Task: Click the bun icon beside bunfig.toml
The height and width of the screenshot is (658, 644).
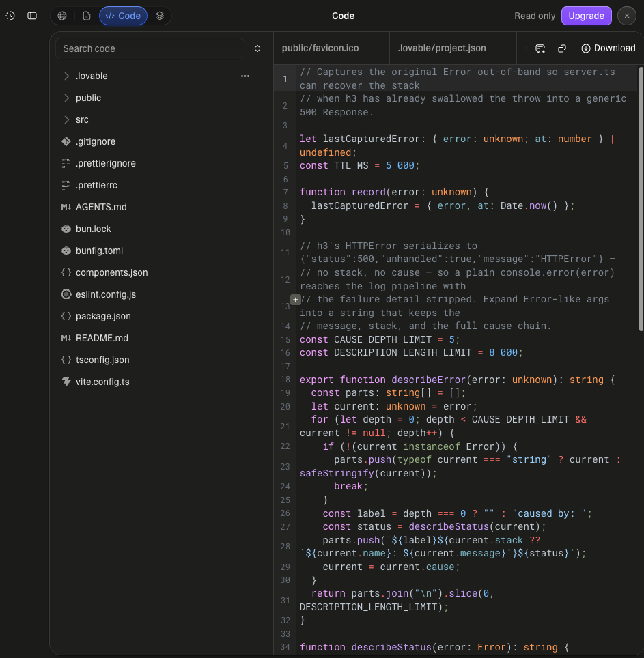Action: tap(66, 251)
